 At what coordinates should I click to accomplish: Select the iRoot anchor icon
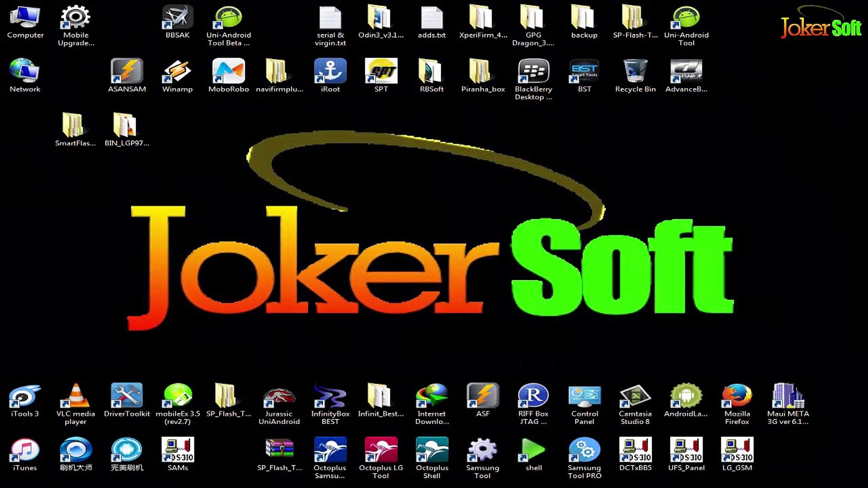point(330,71)
